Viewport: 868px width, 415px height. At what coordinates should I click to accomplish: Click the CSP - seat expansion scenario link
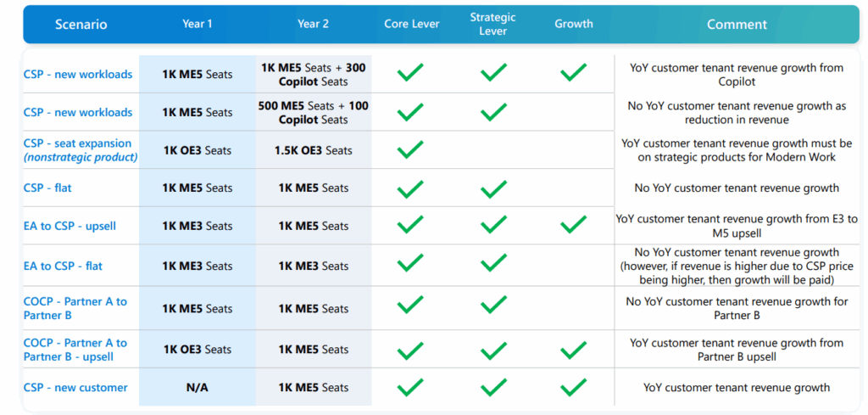tap(78, 144)
